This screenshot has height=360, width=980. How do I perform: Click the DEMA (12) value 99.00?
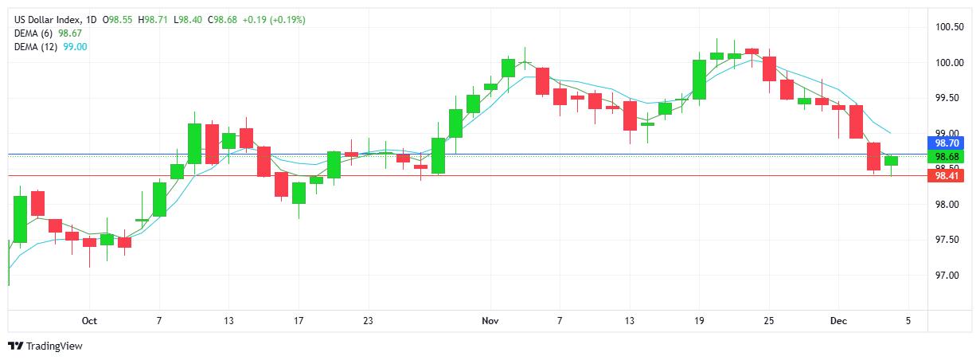click(75, 47)
